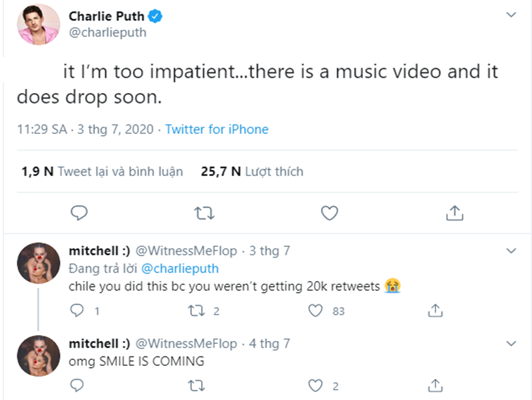View the 25,7 N likes list
This screenshot has width=532, height=400.
[x=252, y=171]
